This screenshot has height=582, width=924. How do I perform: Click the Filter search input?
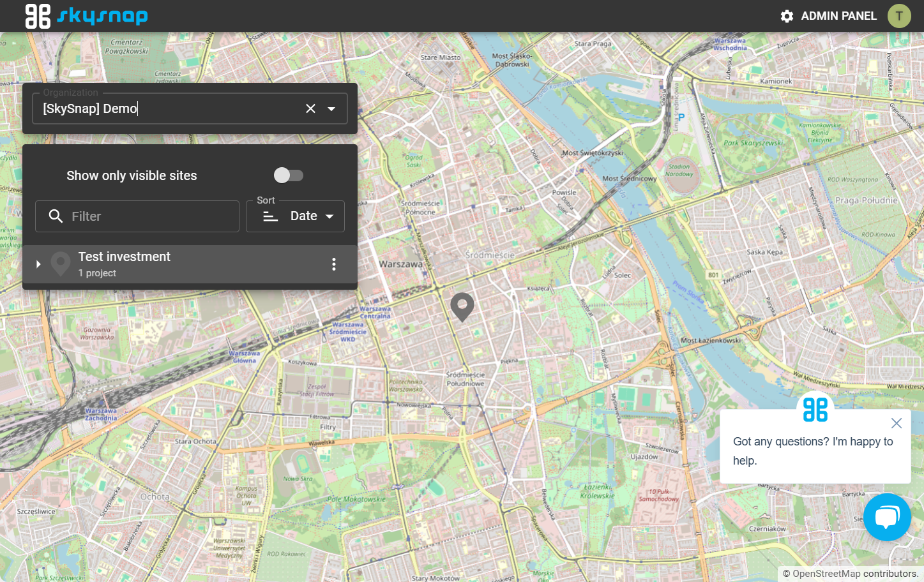point(137,216)
